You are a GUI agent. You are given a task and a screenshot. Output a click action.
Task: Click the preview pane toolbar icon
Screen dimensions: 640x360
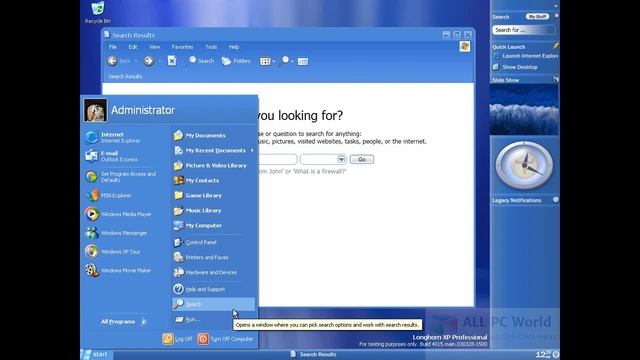pos(303,62)
